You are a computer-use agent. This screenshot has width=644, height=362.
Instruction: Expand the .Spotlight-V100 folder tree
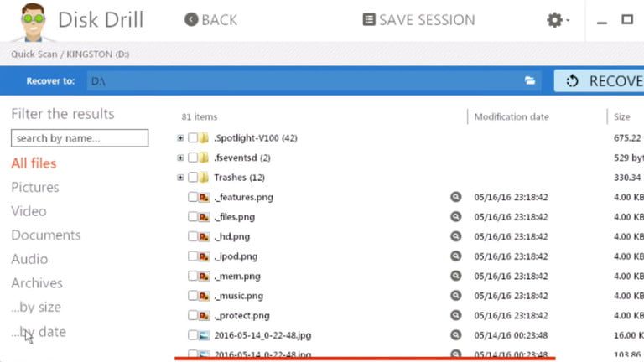pos(180,137)
